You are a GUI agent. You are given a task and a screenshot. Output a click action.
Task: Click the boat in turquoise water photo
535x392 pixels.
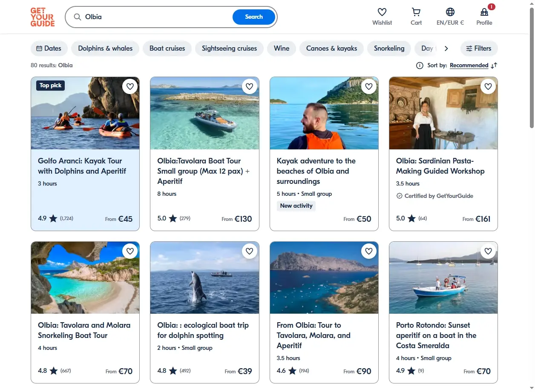pos(204,113)
